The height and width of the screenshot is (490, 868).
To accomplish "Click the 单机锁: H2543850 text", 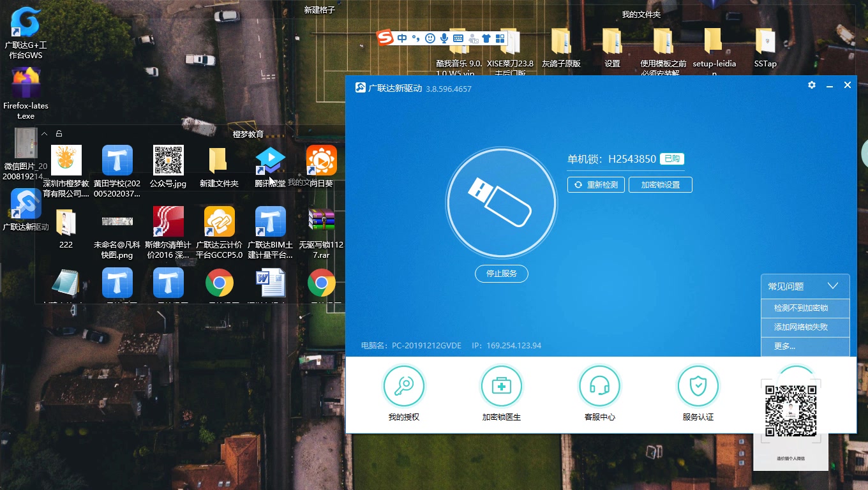I will coord(611,159).
